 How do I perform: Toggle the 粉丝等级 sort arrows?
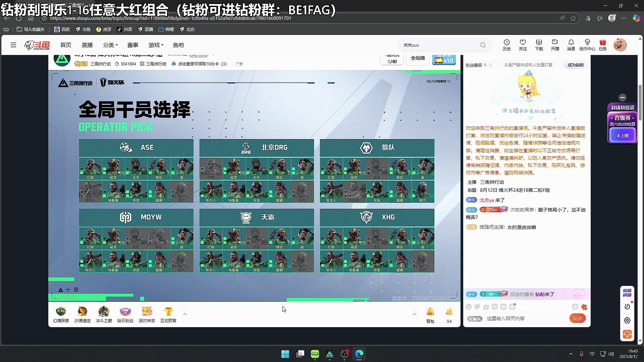tap(485, 65)
